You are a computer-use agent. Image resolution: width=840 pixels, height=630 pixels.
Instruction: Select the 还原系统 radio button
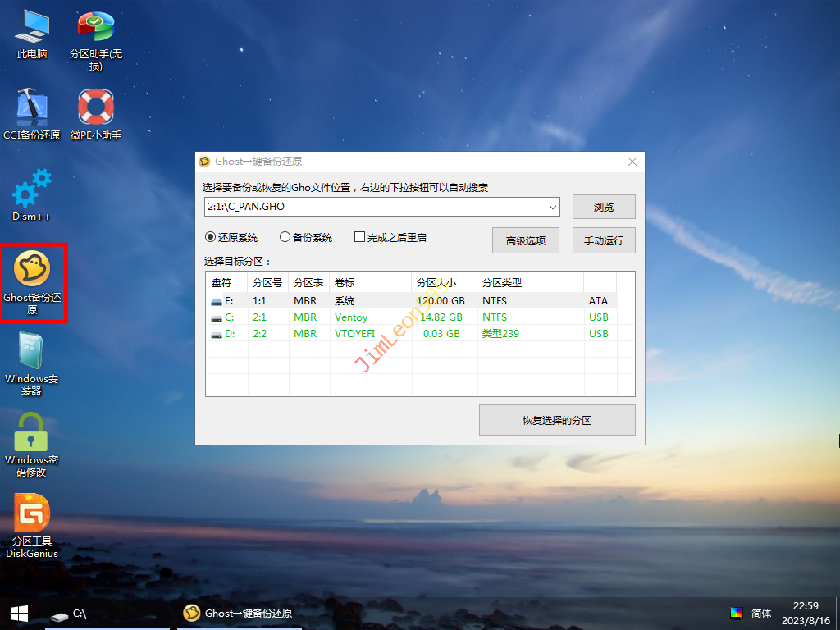pos(211,237)
